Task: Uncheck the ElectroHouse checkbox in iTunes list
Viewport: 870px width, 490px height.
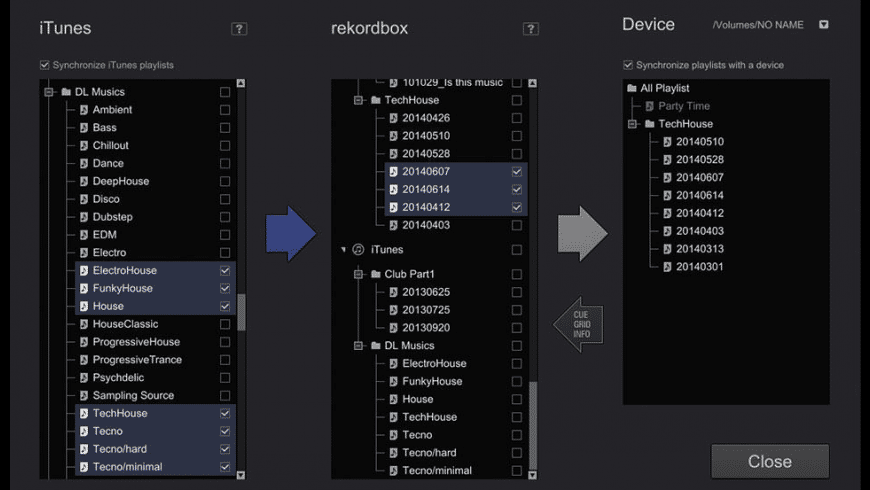Action: 225,270
